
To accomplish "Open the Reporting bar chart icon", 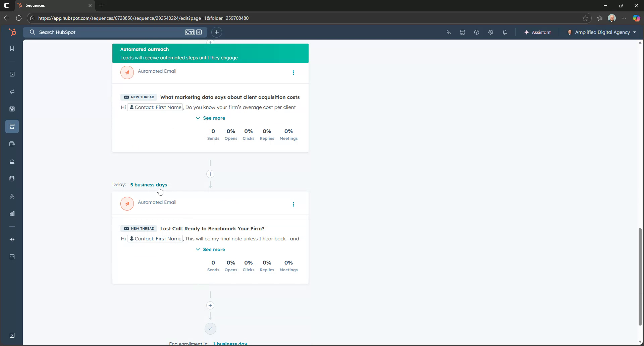I will [x=12, y=214].
